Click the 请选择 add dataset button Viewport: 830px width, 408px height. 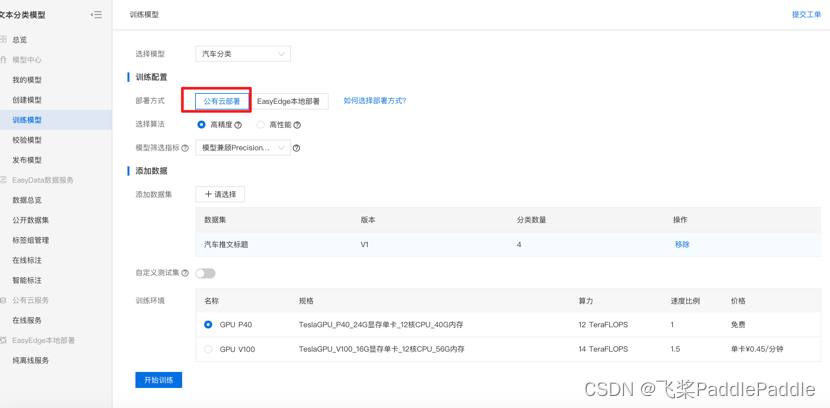[x=220, y=194]
